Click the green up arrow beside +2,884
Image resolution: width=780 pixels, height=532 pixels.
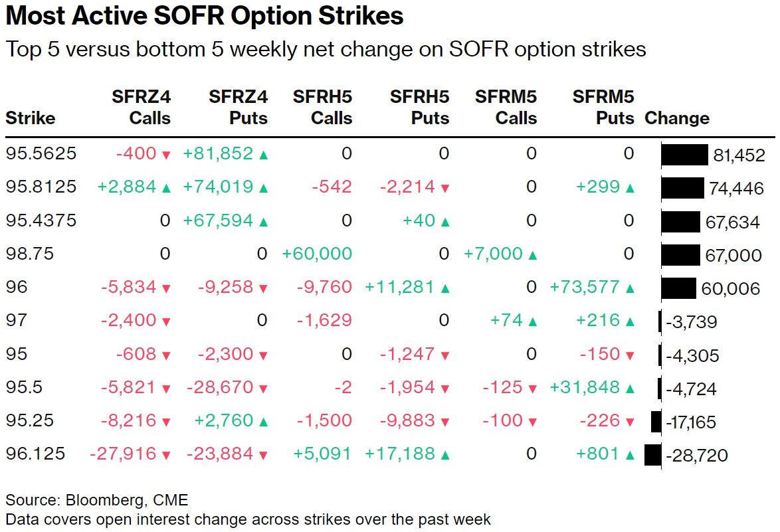pos(166,188)
